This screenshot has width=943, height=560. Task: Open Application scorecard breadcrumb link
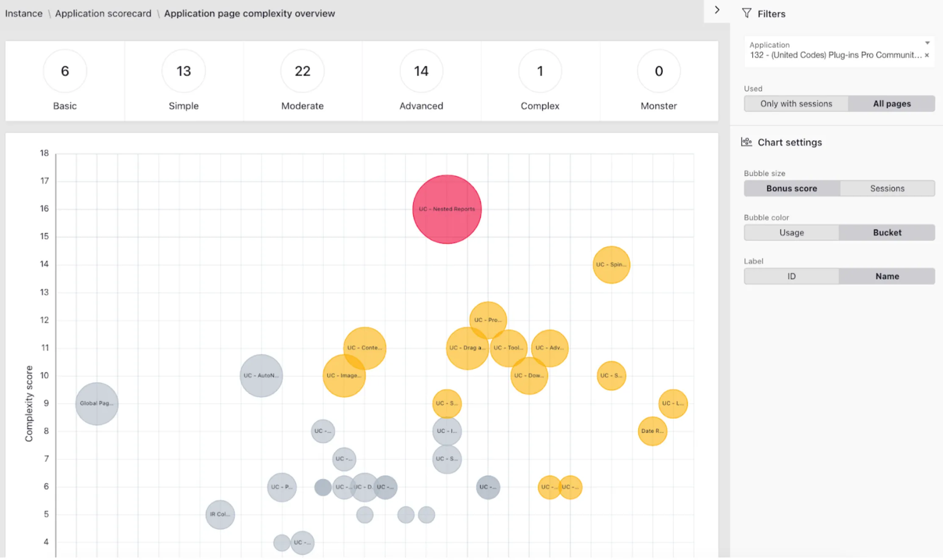(x=103, y=14)
